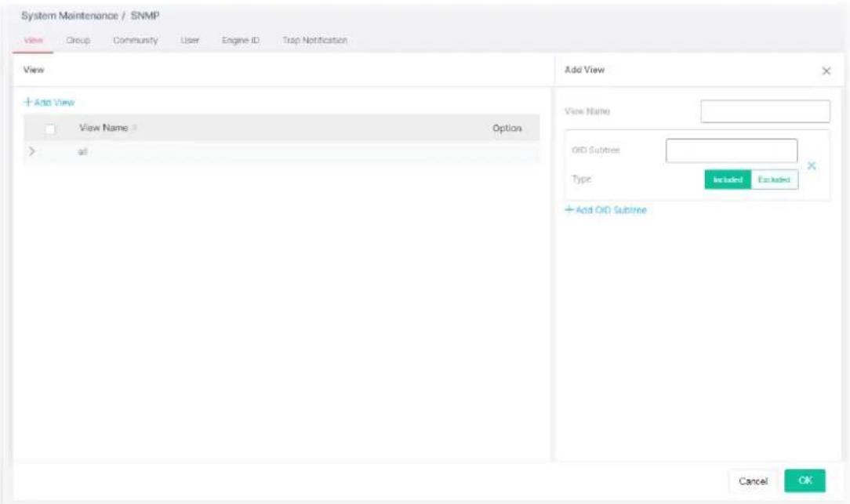The width and height of the screenshot is (850, 504).
Task: Remove the OID Subtree entry
Action: 812,165
